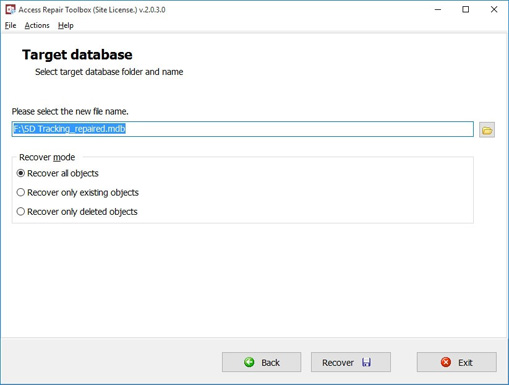The image size is (509, 385).
Task: Go to the previous step with Back
Action: (x=261, y=362)
